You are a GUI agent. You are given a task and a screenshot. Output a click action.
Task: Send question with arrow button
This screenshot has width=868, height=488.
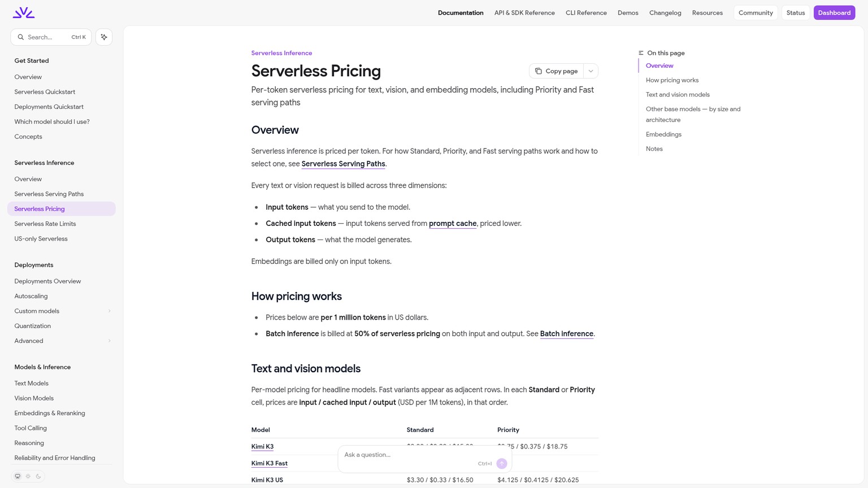click(x=502, y=464)
